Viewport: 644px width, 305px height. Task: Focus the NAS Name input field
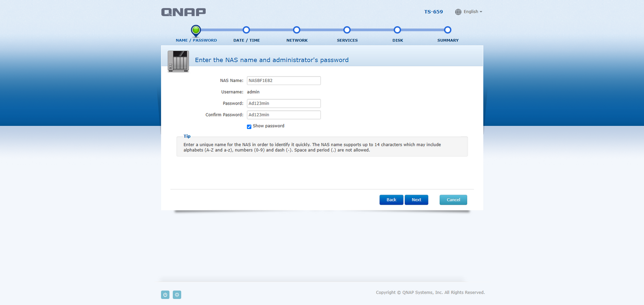click(284, 81)
